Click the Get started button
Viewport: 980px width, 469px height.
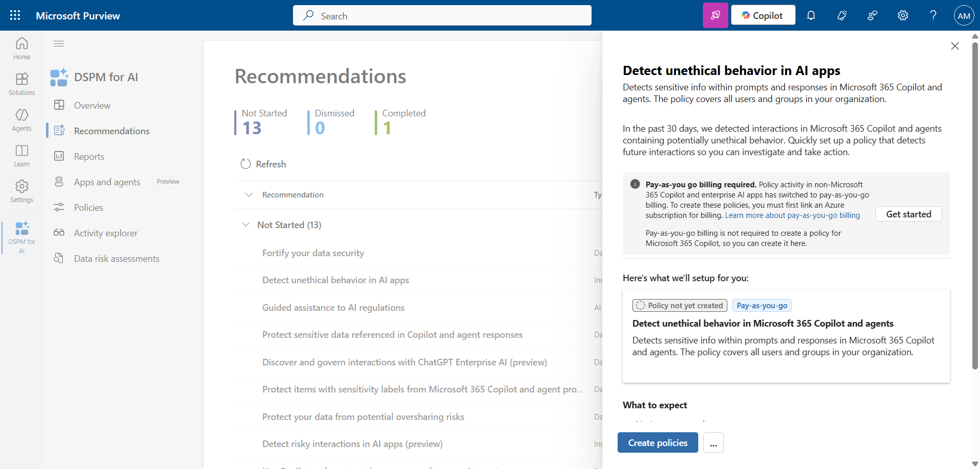pyautogui.click(x=908, y=214)
